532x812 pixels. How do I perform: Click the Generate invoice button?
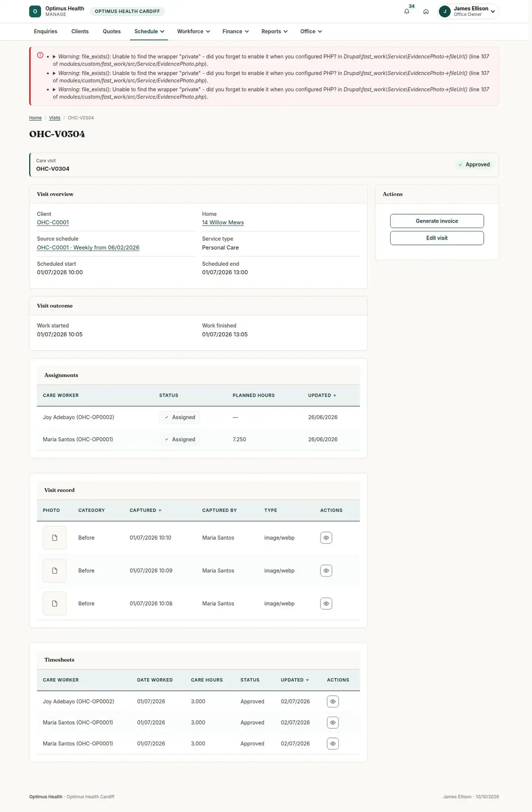coord(437,221)
